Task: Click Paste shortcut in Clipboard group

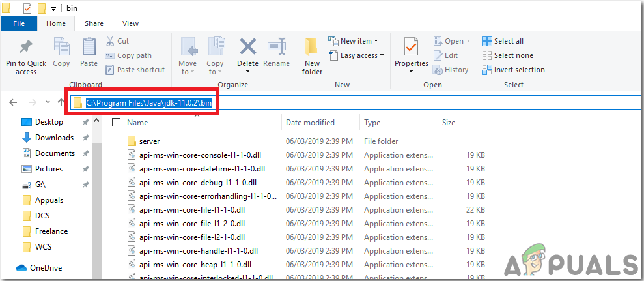Action: click(135, 70)
